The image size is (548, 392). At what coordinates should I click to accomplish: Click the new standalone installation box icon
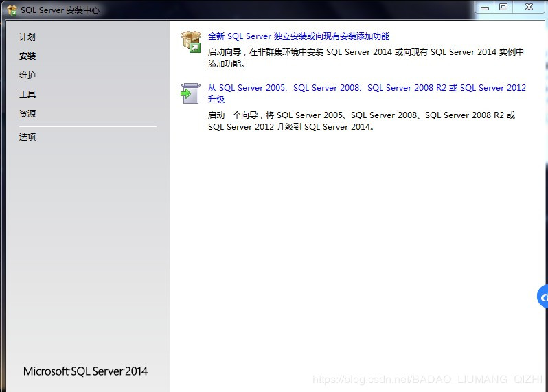(191, 42)
